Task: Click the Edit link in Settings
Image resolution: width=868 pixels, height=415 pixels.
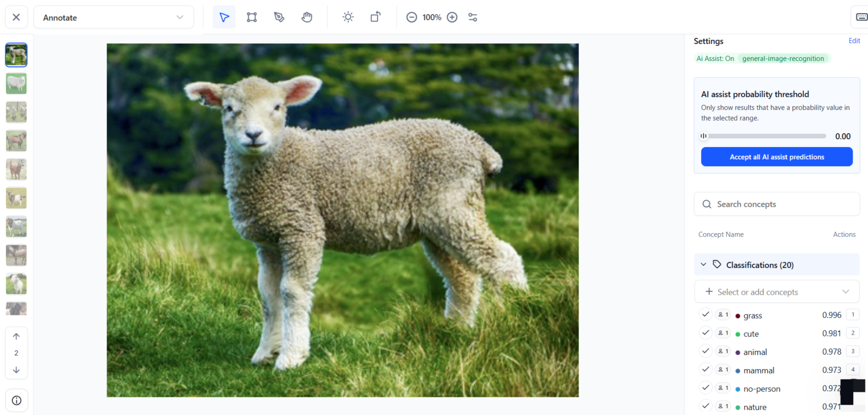Action: (854, 41)
